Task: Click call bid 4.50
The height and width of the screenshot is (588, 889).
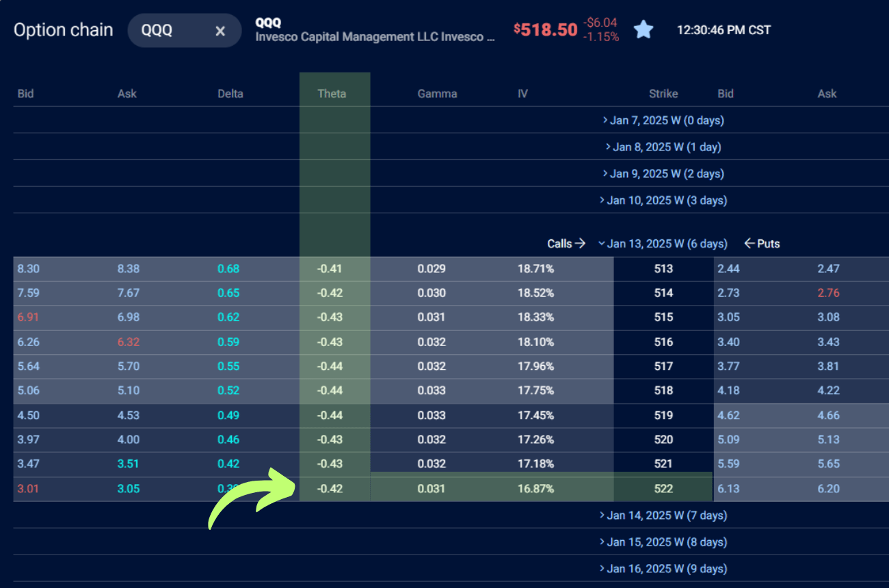Action: pos(28,415)
